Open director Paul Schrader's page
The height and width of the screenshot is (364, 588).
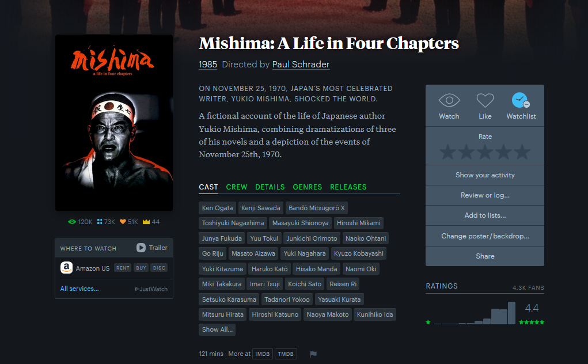pyautogui.click(x=301, y=65)
